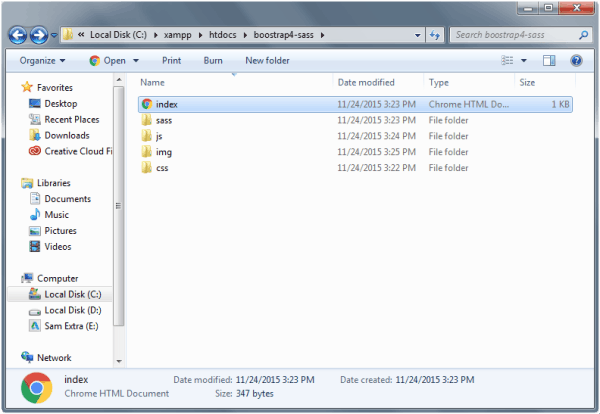Viewport: 600px width, 414px height.
Task: Expand the address bar history dropdown
Action: pos(415,35)
